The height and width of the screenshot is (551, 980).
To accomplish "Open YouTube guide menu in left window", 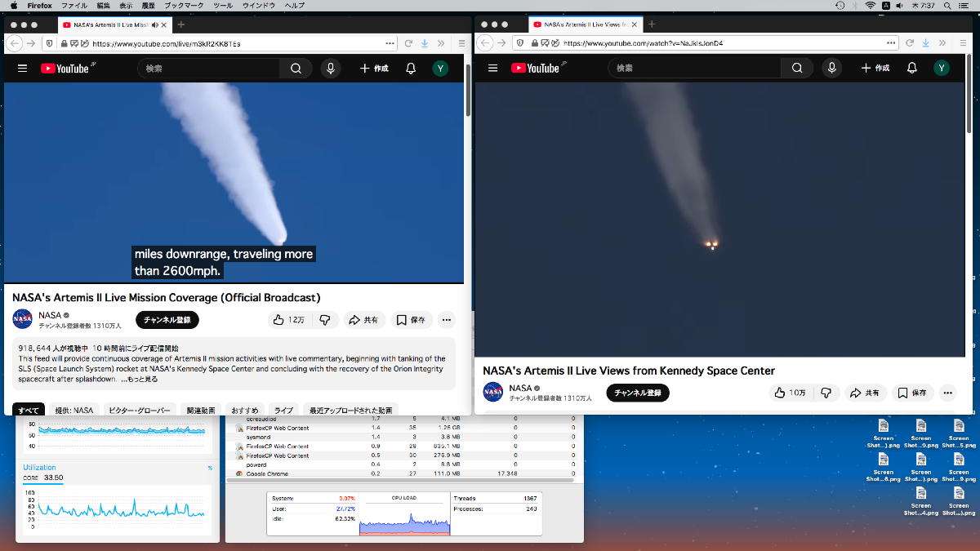I will (22, 69).
